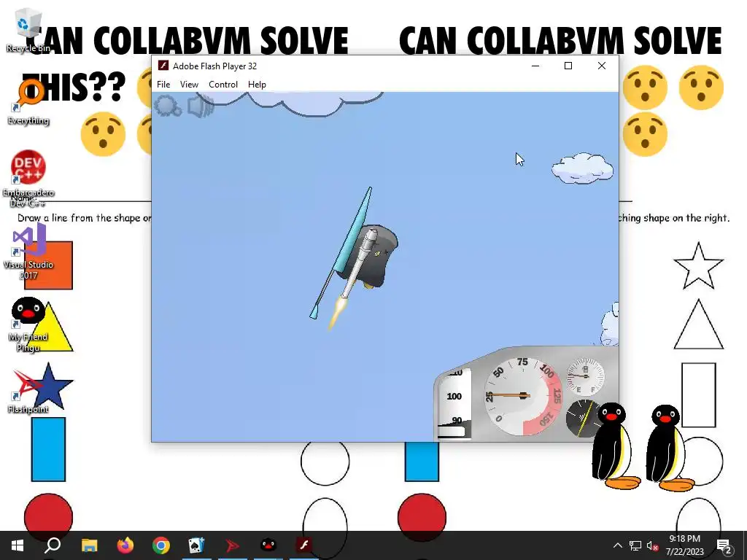Viewport: 747px width, 560px height.
Task: Open Embarcadero Dev-C++ desktop shortcut
Action: coord(28,179)
